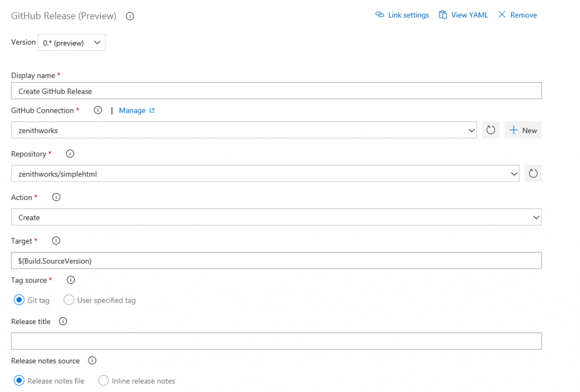This screenshot has width=580, height=392.
Task: Click inside the Release title field
Action: click(x=276, y=340)
